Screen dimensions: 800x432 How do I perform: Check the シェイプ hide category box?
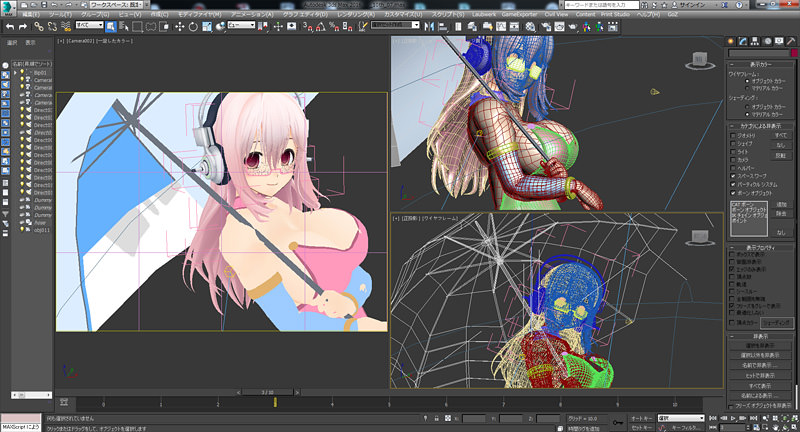[733, 144]
